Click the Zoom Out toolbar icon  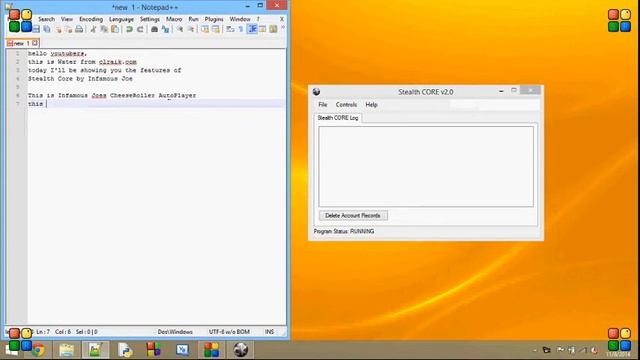pos(191,29)
